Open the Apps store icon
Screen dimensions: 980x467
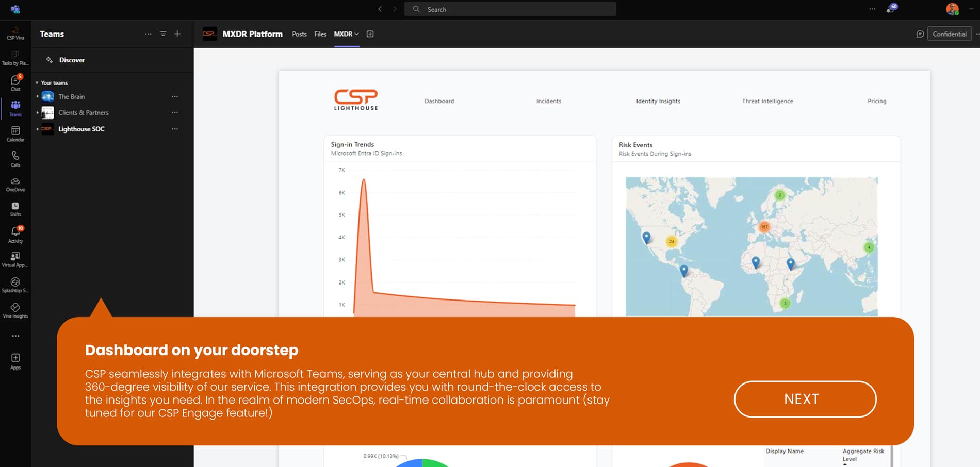point(15,361)
